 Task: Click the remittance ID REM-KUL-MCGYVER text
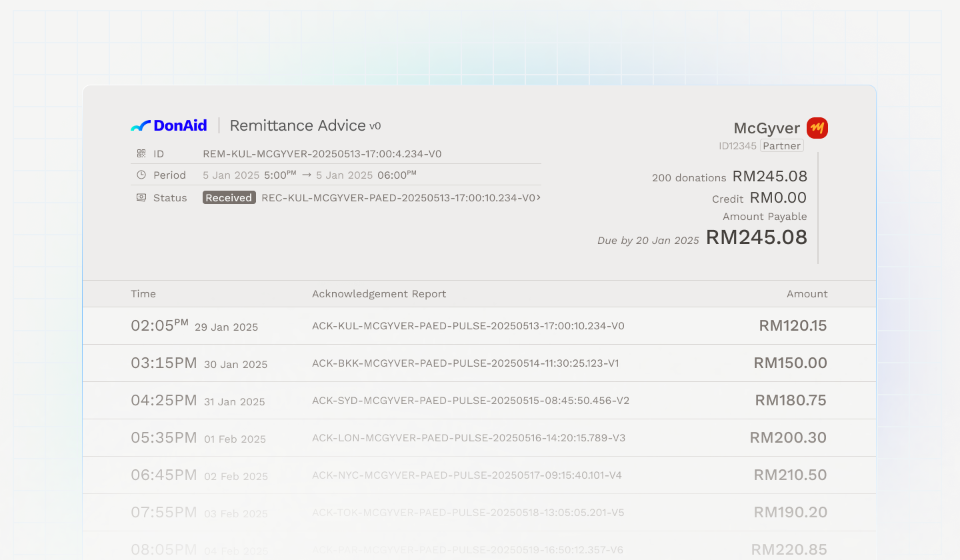coord(322,154)
